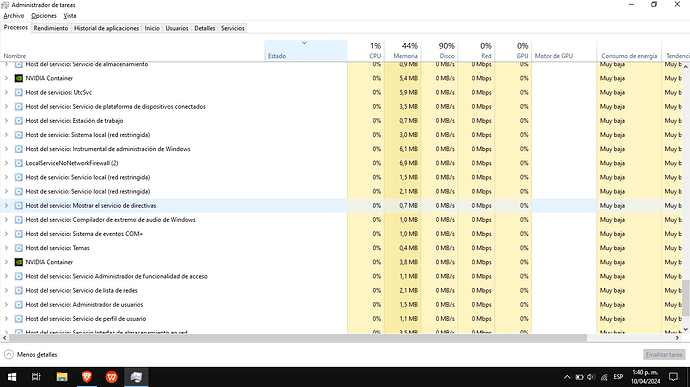Image resolution: width=690 pixels, height=387 pixels.
Task: Click icon of Servicio de perfil de usuario
Action: 18,319
